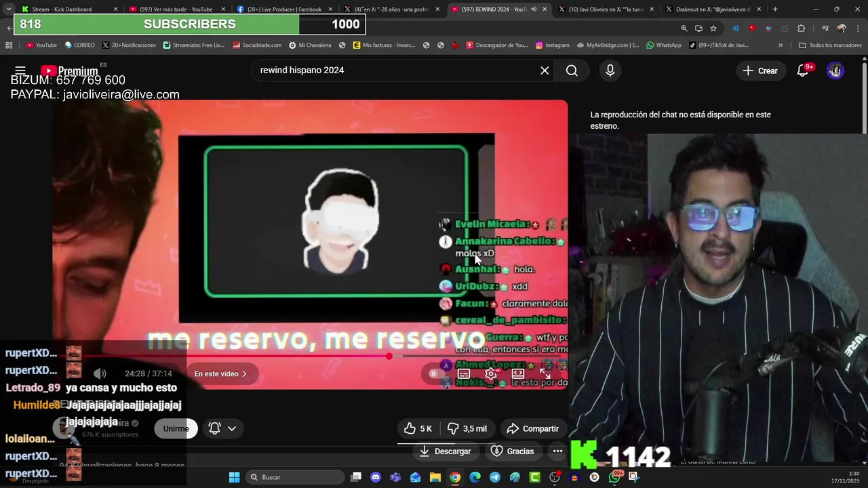This screenshot has width=868, height=488.
Task: Open the Crear button on YouTube
Action: pos(760,70)
